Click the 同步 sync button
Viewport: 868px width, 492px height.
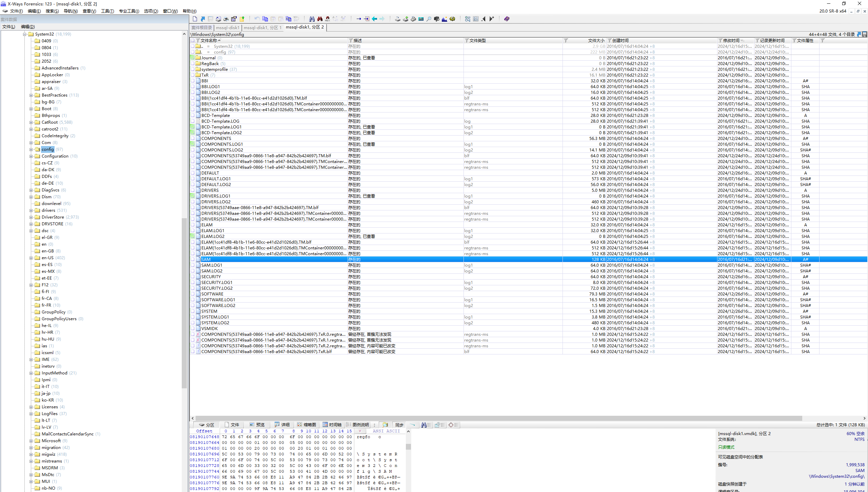399,425
